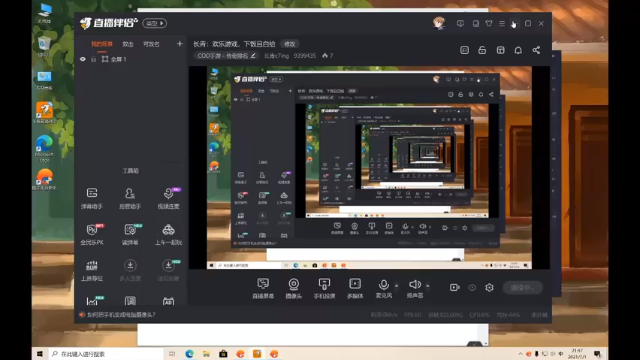This screenshot has width=640, height=360.
Task: Add a 摄像头 camera source
Action: (x=293, y=288)
